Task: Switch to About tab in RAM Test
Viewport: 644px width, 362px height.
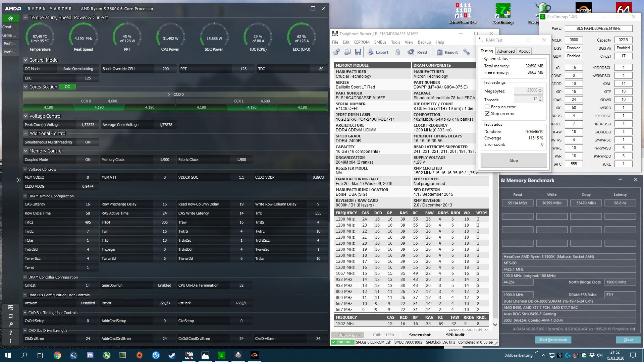Action: 524,51
